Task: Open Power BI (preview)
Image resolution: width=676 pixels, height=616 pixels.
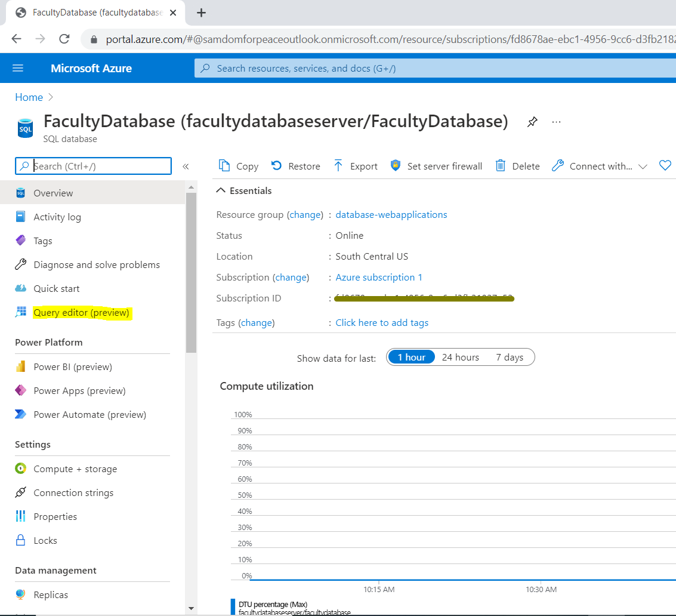Action: click(92, 366)
